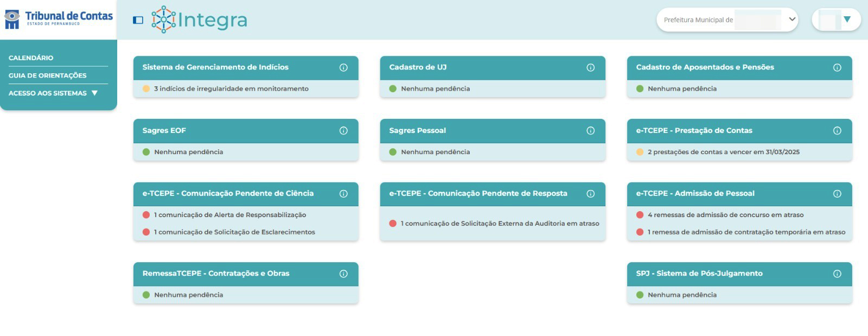
Task: Click '3 indícios de irregularidade em monitoramento'
Action: (231, 89)
